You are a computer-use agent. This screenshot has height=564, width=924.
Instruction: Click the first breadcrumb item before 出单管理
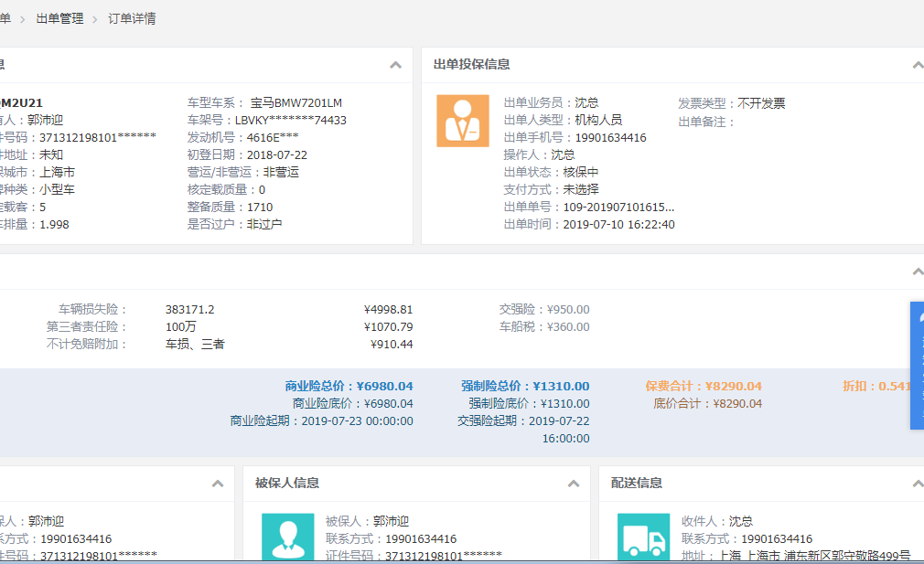pos(5,18)
